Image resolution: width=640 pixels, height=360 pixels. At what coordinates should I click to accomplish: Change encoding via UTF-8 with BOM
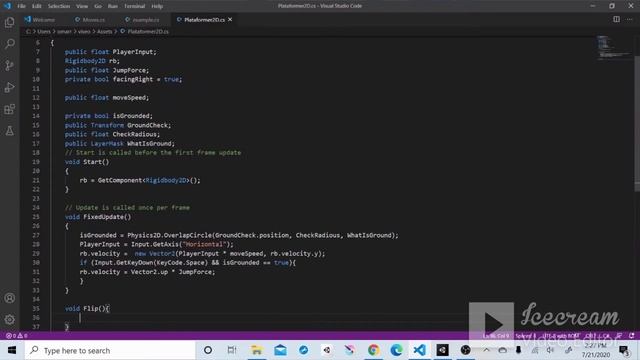pyautogui.click(x=561, y=336)
